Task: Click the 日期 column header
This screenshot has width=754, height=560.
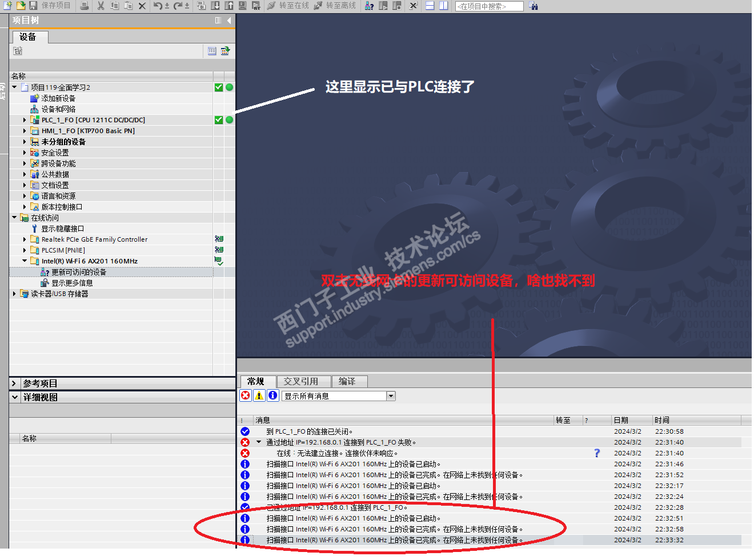Action: 632,420
